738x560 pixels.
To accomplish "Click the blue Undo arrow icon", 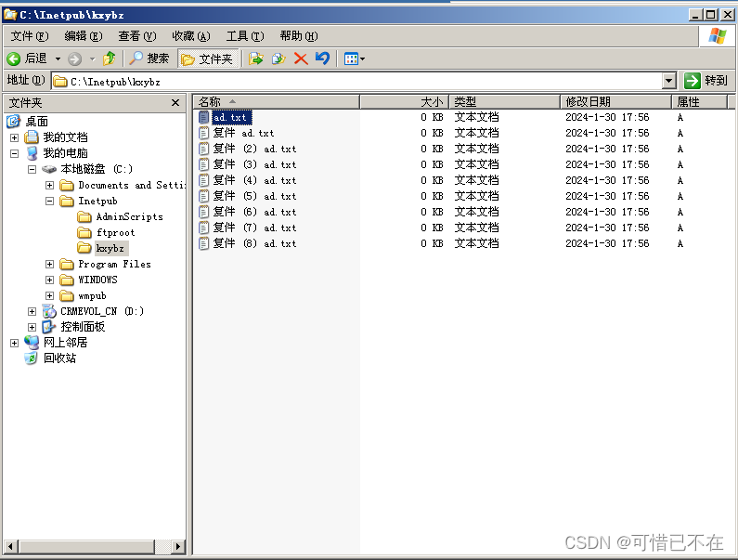I will tap(323, 59).
